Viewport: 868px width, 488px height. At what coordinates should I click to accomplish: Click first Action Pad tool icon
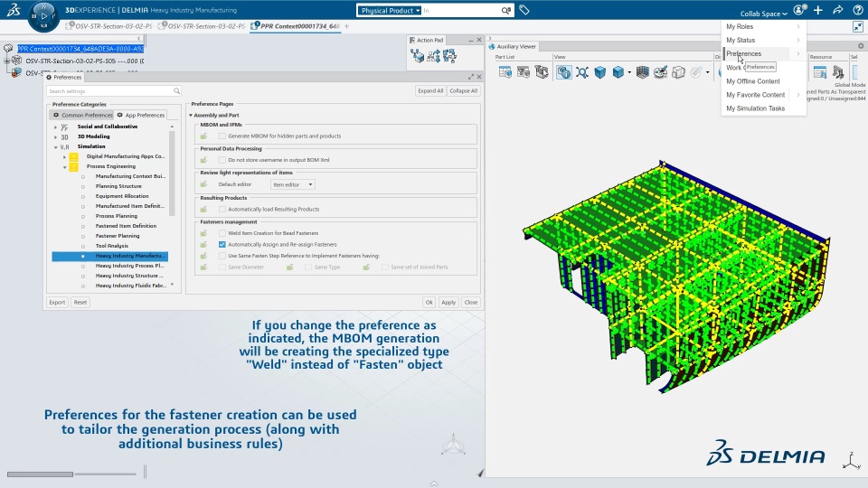coord(417,55)
